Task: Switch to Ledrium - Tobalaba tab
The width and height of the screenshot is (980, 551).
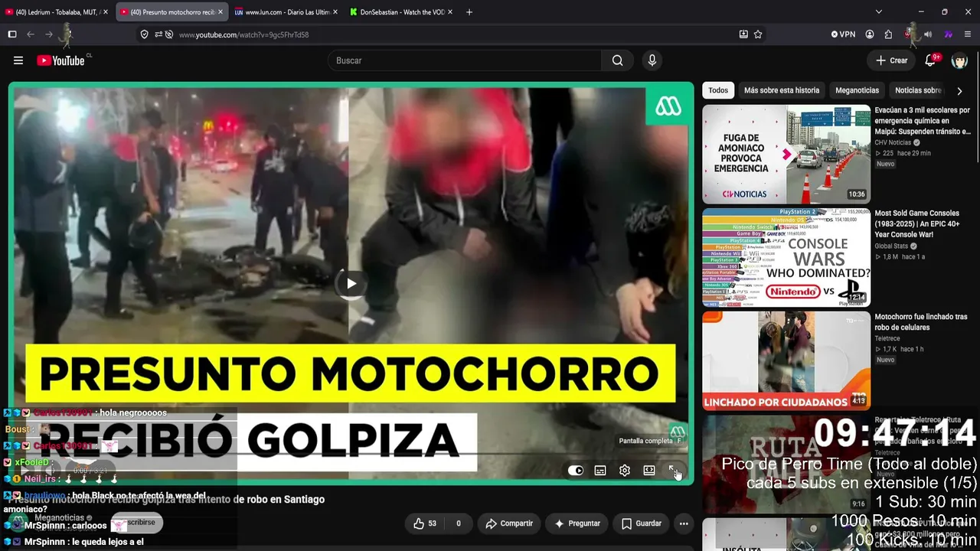Action: point(57,12)
